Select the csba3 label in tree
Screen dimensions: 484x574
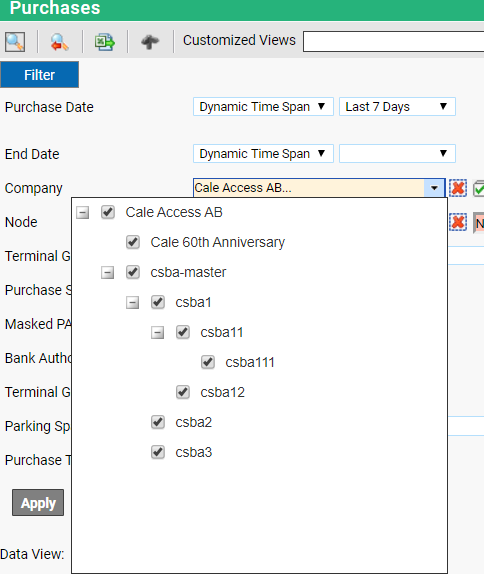pyautogui.click(x=194, y=452)
